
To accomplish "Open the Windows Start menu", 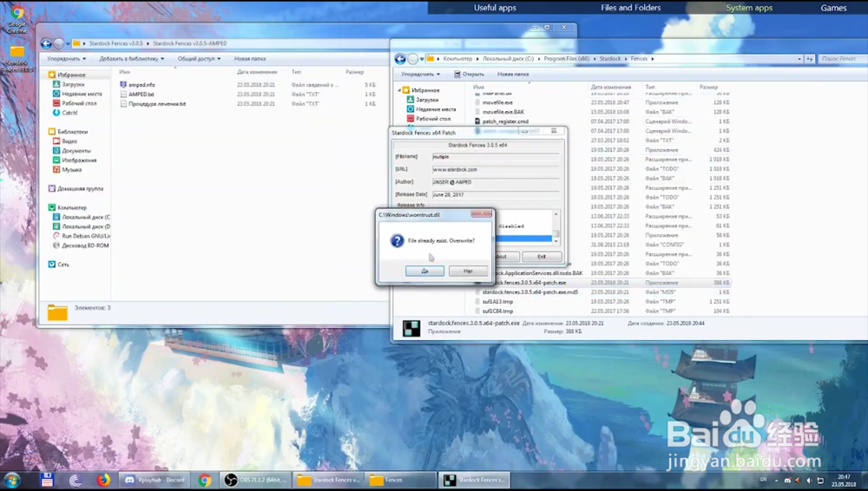I will [11, 480].
